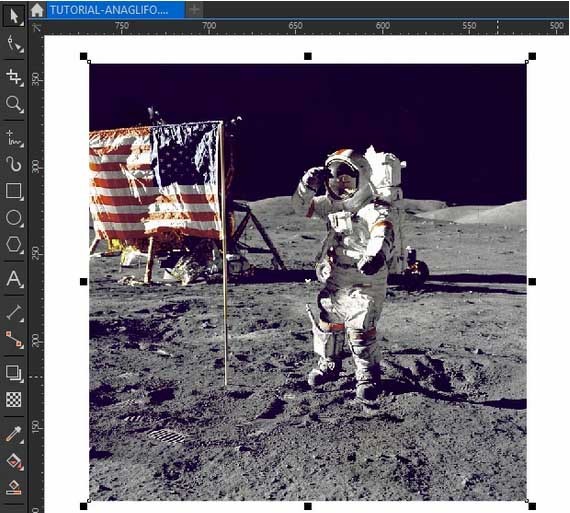Viewport: 570px width, 513px height.
Task: Choose the Zoom magnifier tool
Action: click(14, 104)
